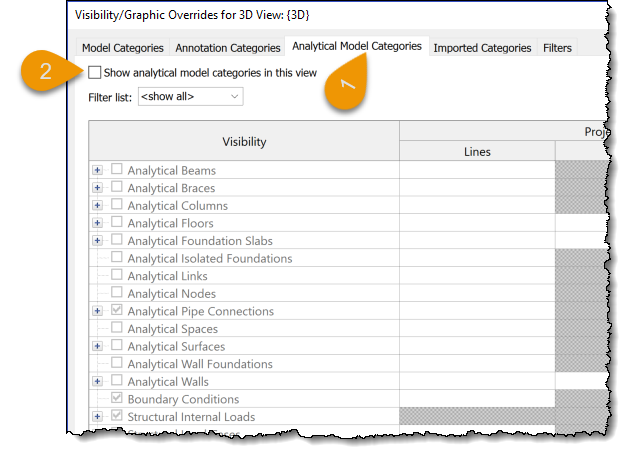Expand the Analytical Columns category

[98, 206]
